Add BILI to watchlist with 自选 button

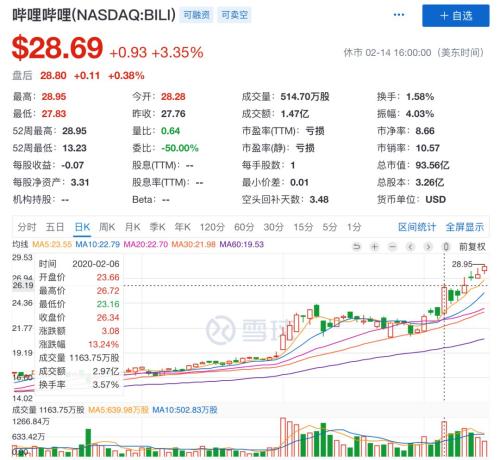coord(456,16)
